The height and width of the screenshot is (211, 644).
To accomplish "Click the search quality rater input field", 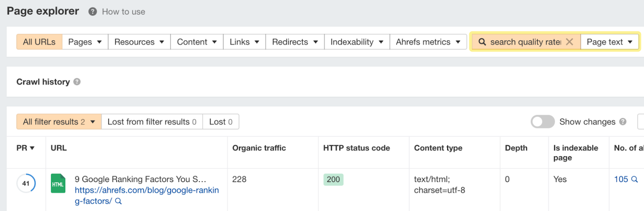I will [525, 42].
